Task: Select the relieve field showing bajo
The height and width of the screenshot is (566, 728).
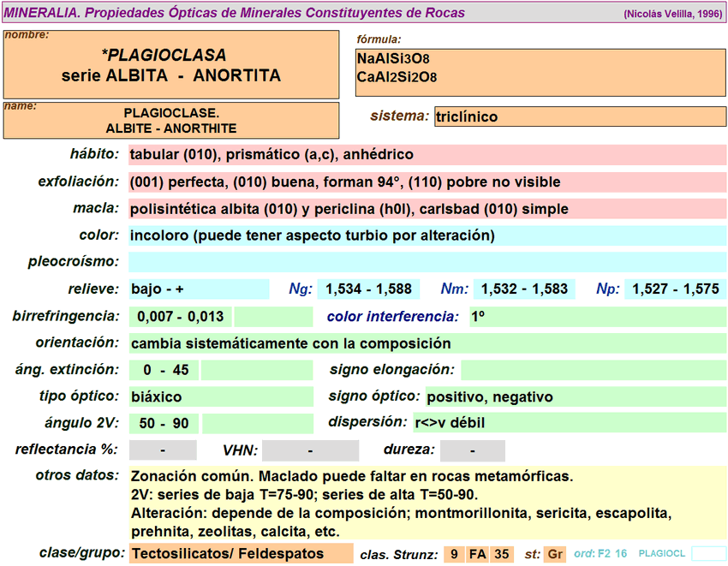Action: [198, 289]
